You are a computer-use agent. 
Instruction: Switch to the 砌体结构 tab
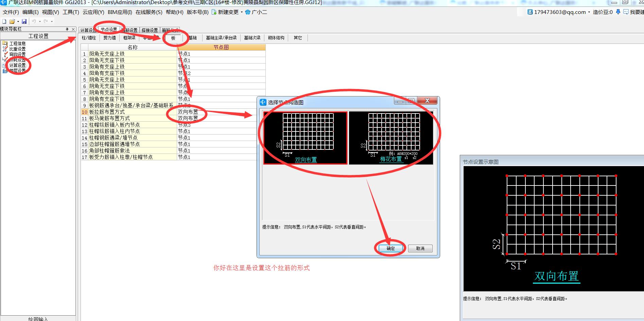(276, 38)
